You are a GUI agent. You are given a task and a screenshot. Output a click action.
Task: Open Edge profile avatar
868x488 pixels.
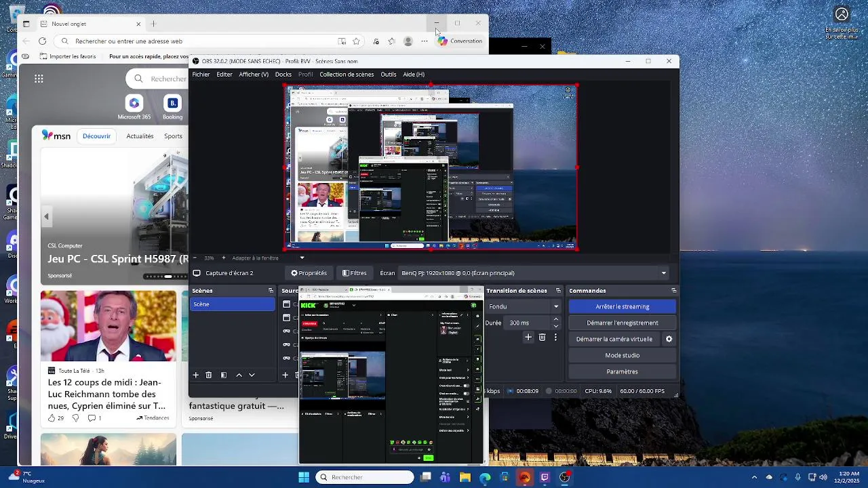pos(408,41)
